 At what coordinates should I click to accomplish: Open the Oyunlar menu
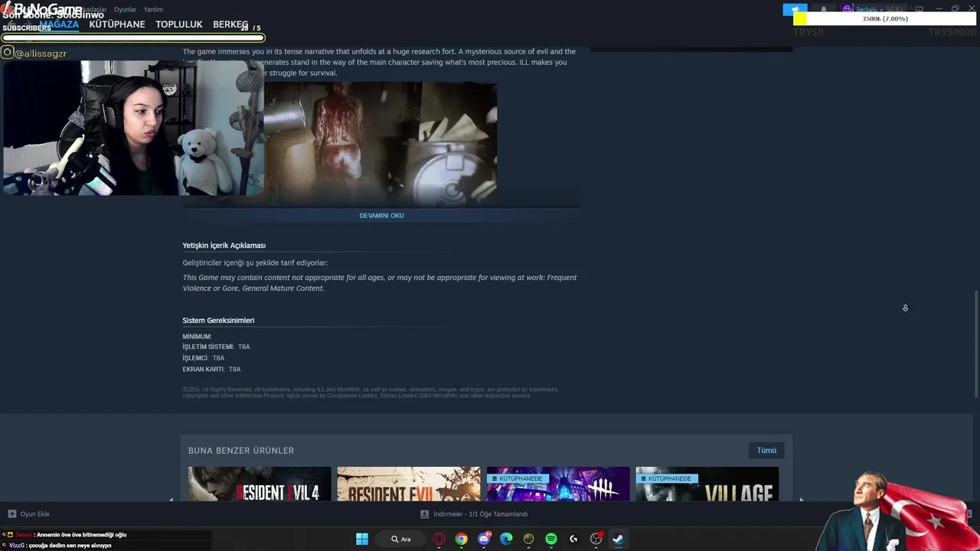coord(125,9)
